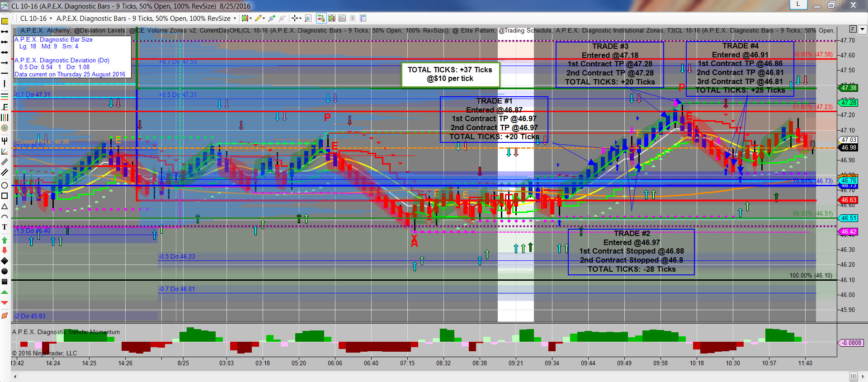868x382 pixels.
Task: Click the -0.0808 momentum value marker
Action: click(x=851, y=343)
